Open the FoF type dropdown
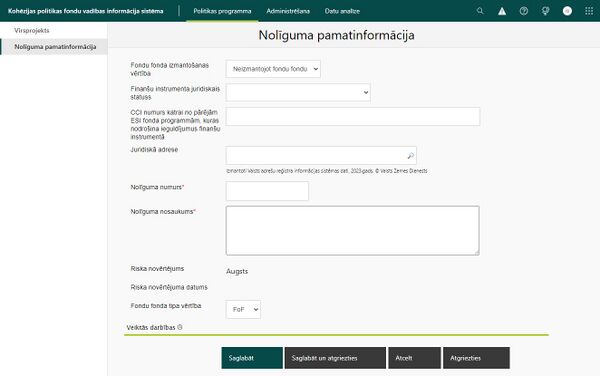The image size is (600, 376). [243, 309]
